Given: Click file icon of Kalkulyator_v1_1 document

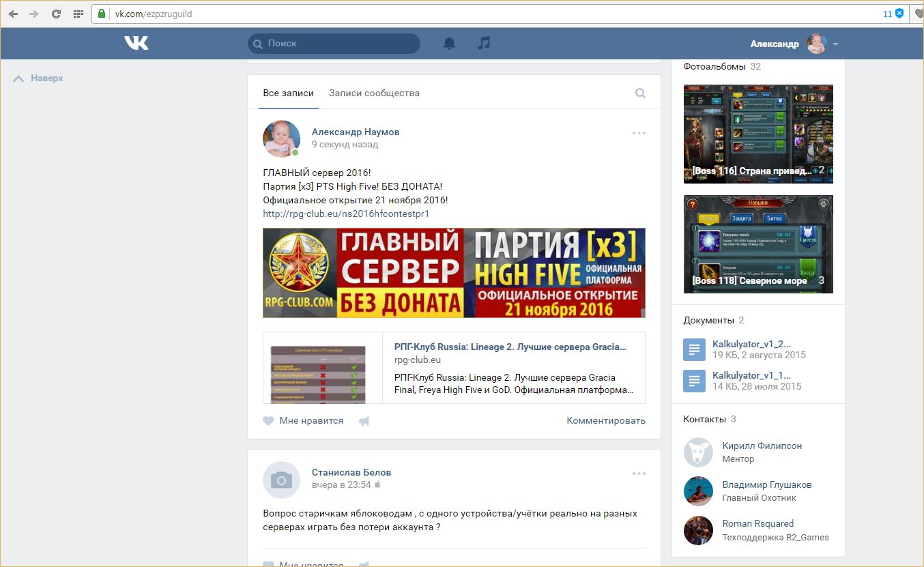Looking at the screenshot, I should click(x=694, y=381).
